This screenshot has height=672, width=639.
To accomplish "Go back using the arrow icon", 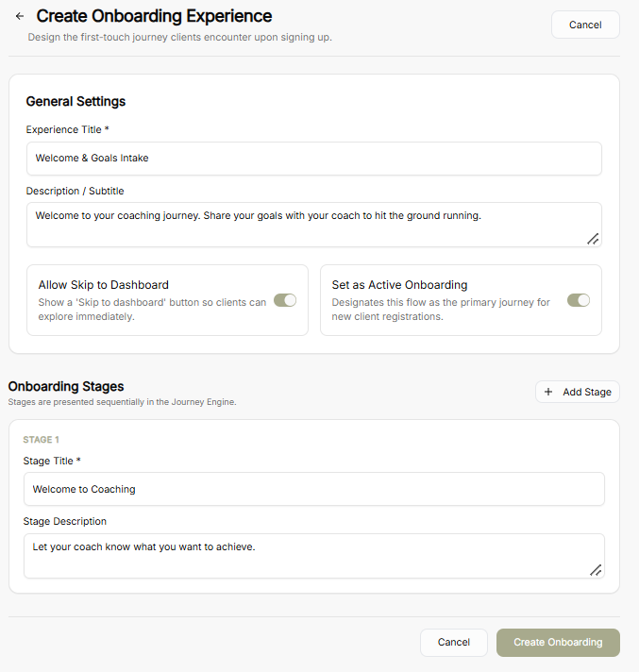I will click(20, 16).
